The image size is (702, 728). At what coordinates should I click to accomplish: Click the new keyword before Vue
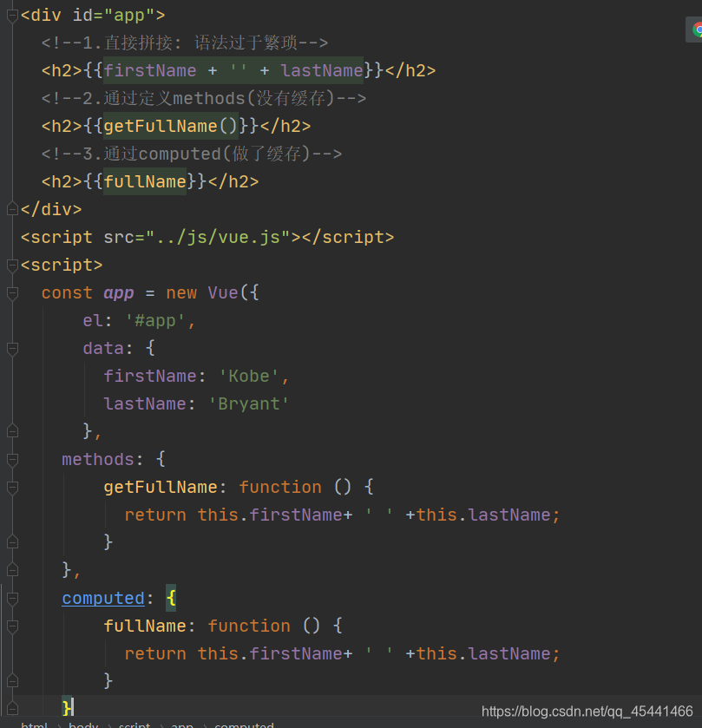181,293
